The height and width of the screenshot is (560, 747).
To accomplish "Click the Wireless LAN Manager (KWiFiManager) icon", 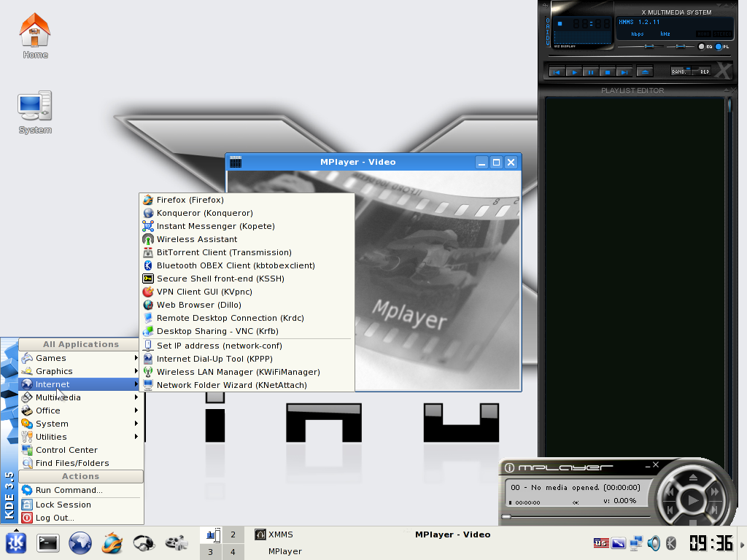I will click(148, 372).
